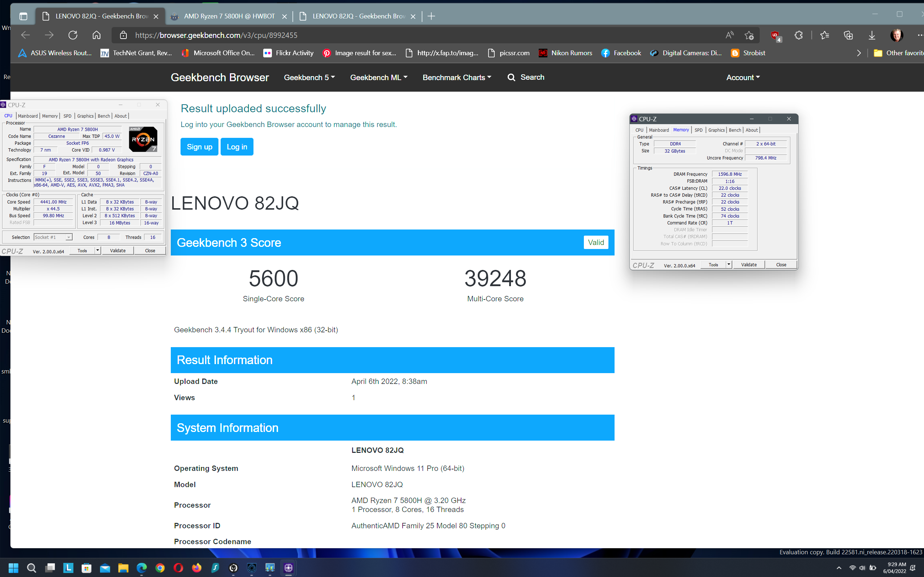Open About tab in left CPU-Z window
Screen dimensions: 924x577
pos(121,116)
